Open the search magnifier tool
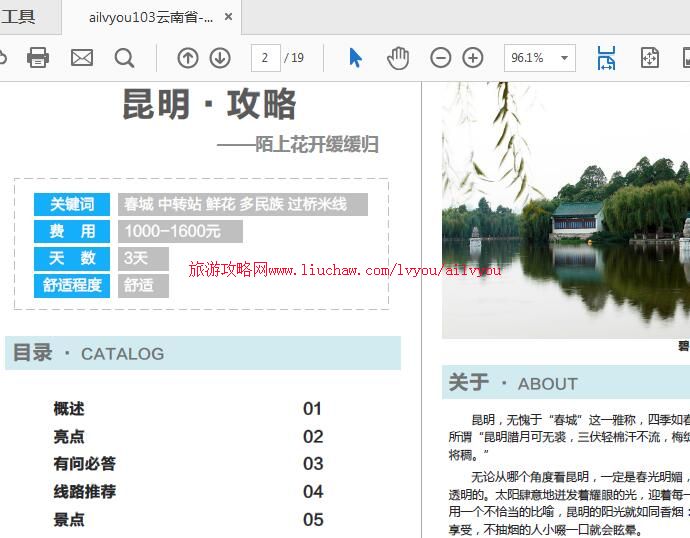 (124, 58)
